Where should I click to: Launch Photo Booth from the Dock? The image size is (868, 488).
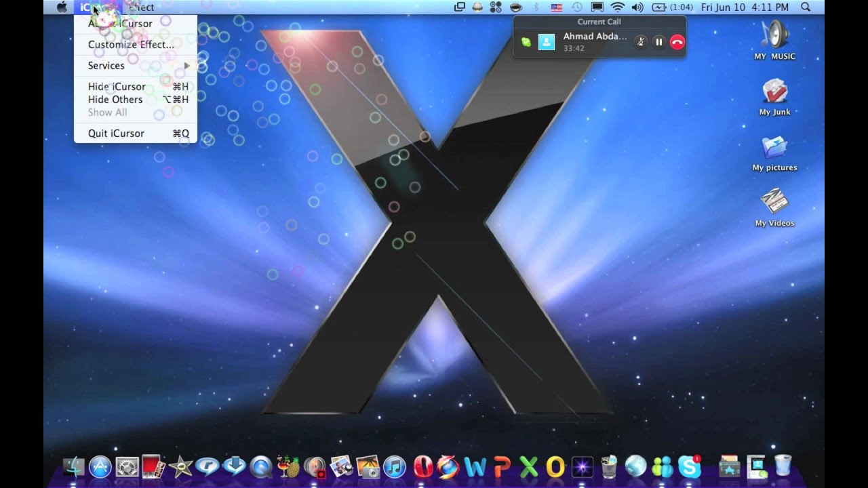tap(154, 466)
